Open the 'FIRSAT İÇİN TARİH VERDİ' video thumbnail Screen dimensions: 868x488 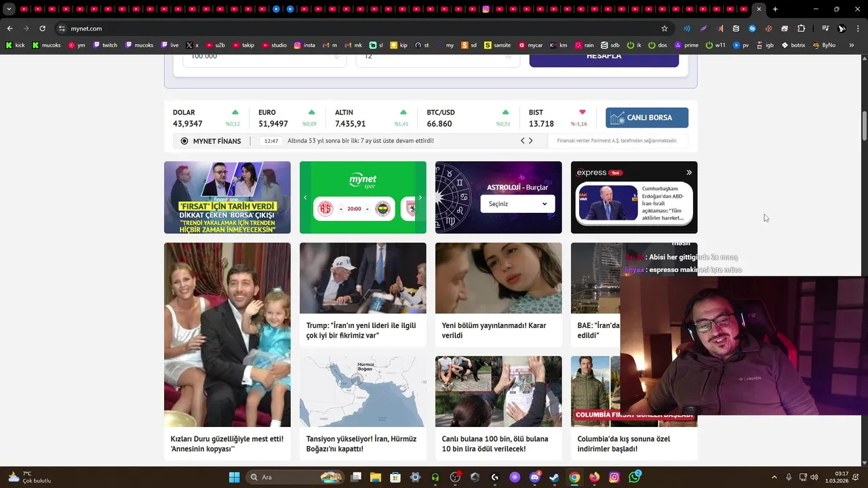tap(227, 197)
